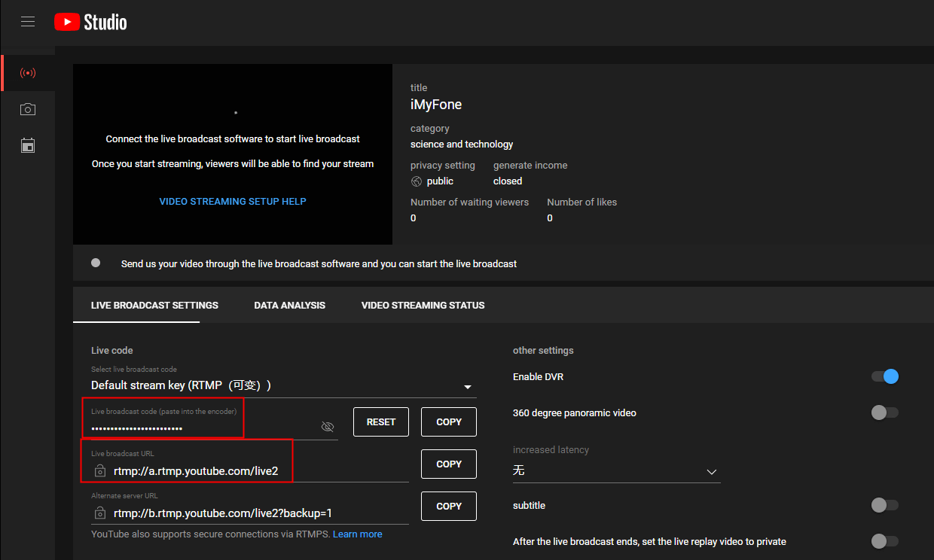934x560 pixels.
Task: Click the Number of waiting viewers label
Action: (x=470, y=202)
